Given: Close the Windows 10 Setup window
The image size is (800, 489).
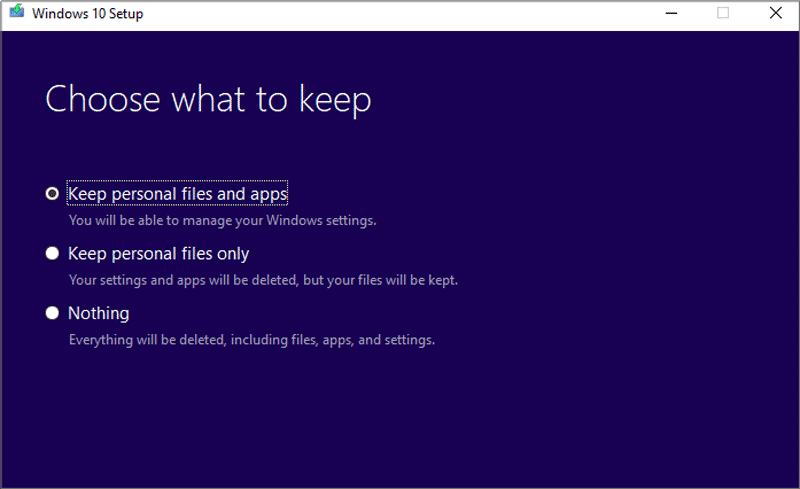Looking at the screenshot, I should pos(776,13).
